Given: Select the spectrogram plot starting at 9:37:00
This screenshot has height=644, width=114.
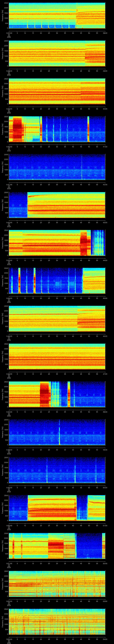Looking at the screenshot, I should pyautogui.click(x=57, y=16).
